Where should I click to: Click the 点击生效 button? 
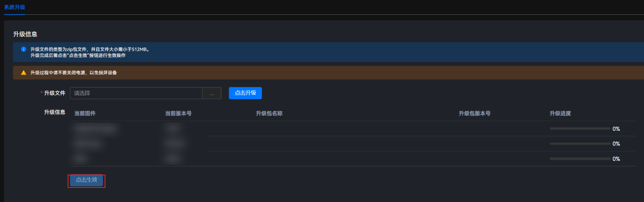tap(87, 180)
